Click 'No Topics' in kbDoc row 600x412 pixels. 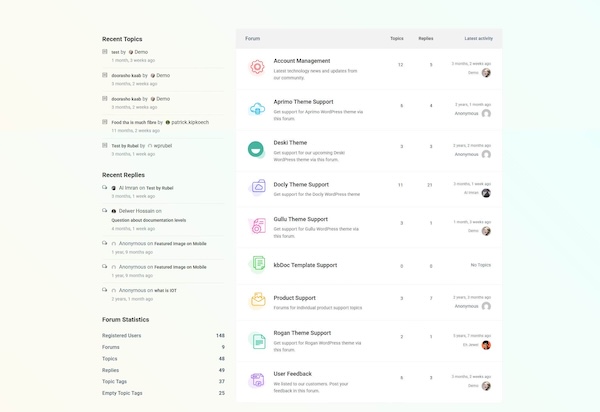tap(481, 265)
